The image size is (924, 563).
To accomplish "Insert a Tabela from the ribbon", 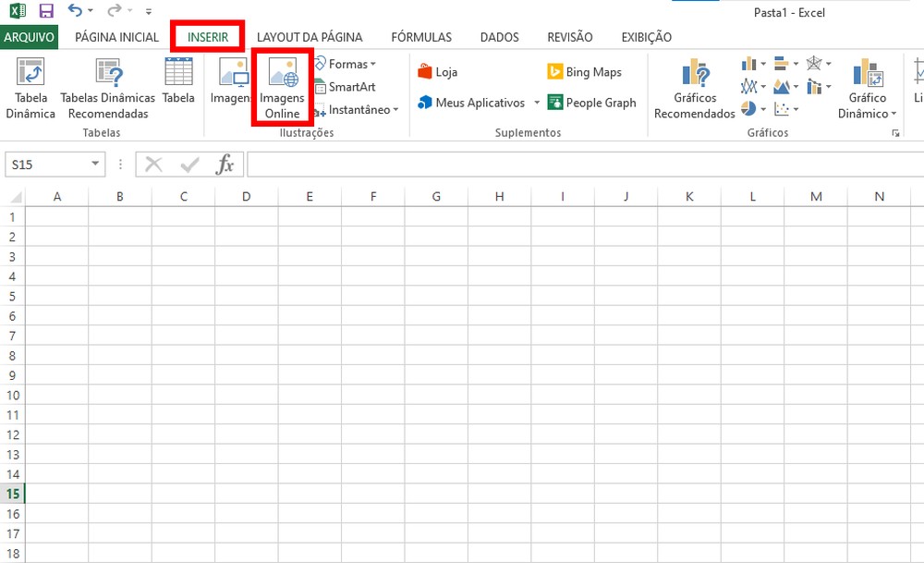I will pyautogui.click(x=177, y=87).
